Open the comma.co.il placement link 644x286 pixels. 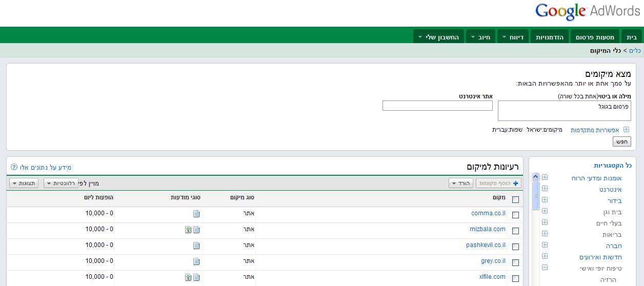(488, 213)
